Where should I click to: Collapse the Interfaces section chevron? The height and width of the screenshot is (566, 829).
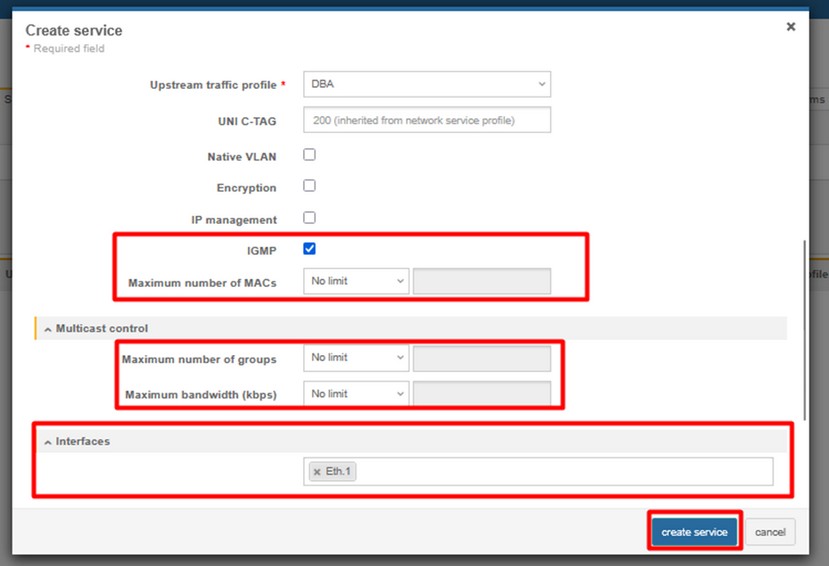[x=48, y=442]
